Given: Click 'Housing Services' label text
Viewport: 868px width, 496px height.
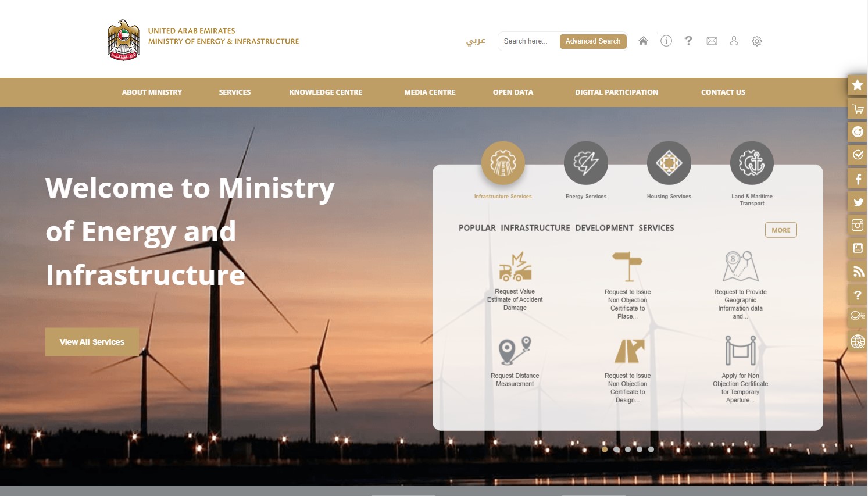Looking at the screenshot, I should click(669, 197).
